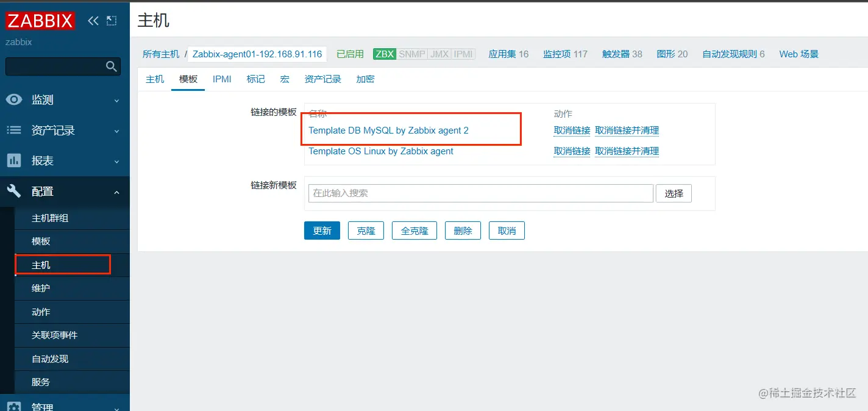Click the eye icon for 监测

tap(14, 99)
